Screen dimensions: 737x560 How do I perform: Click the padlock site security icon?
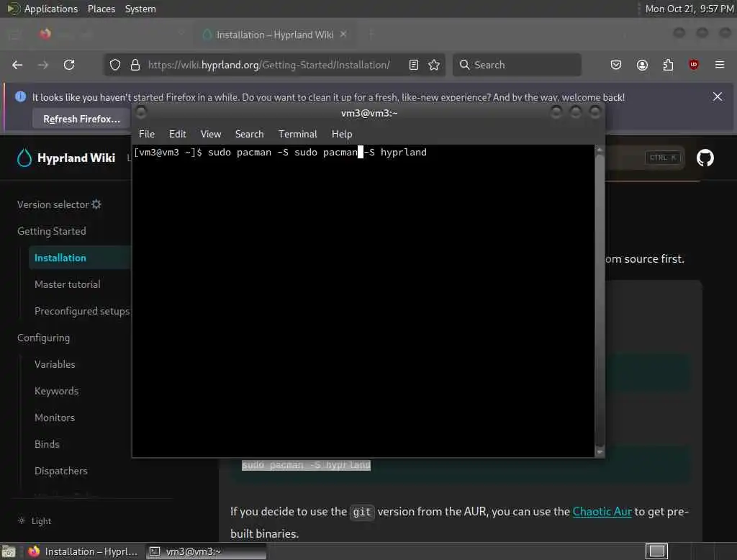point(135,65)
